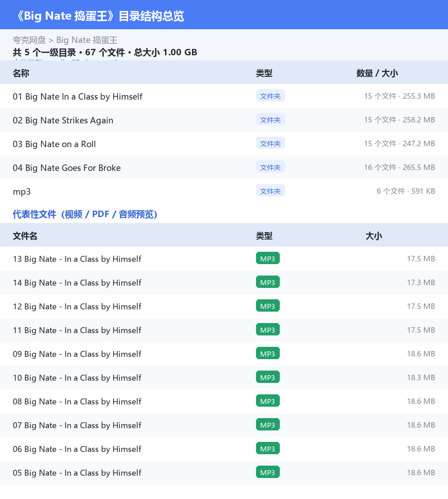Screen dimensions: 448x499
Task: Select the size value "17.3 MB"
Action: point(421,282)
